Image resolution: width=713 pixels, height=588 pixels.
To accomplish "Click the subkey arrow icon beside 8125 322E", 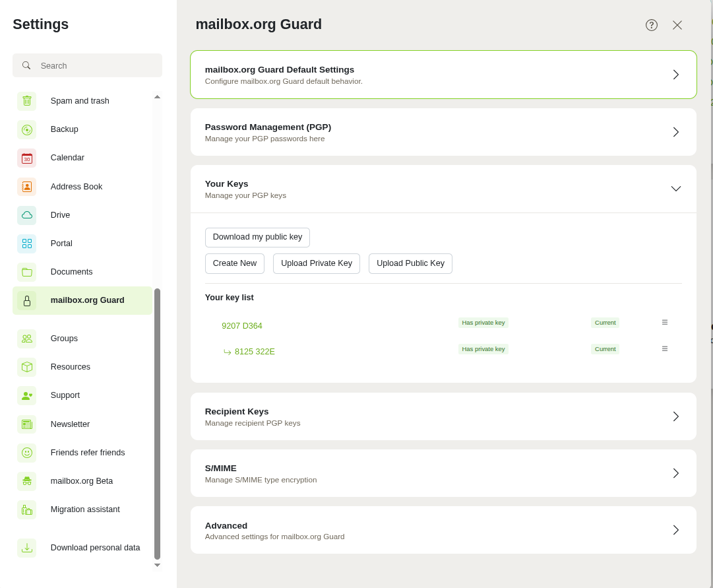I will (x=228, y=352).
